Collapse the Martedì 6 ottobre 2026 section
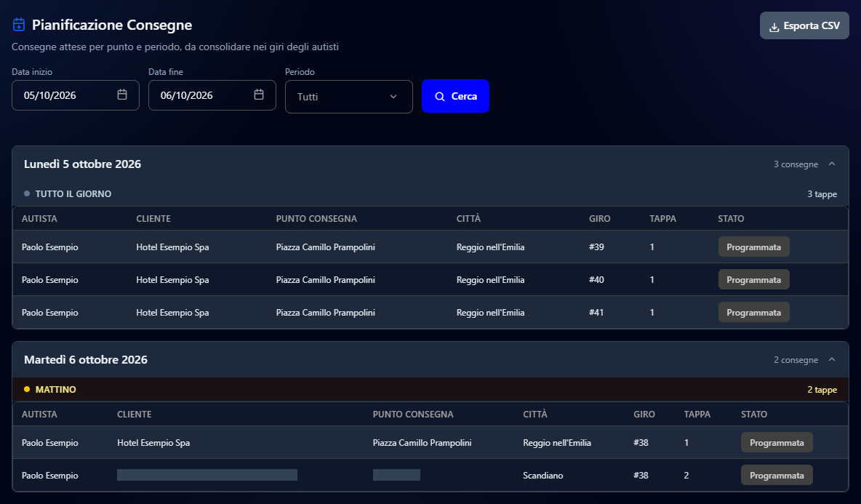The height and width of the screenshot is (504, 861). click(x=832, y=359)
